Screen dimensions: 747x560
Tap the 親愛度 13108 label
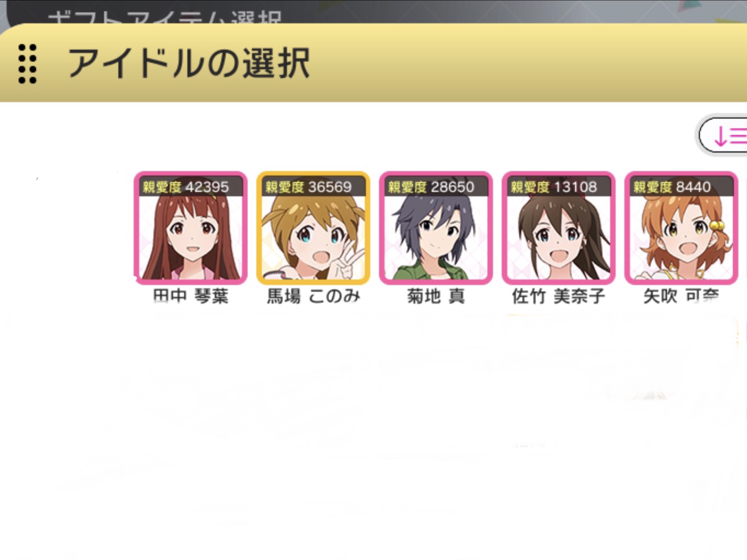click(x=553, y=187)
